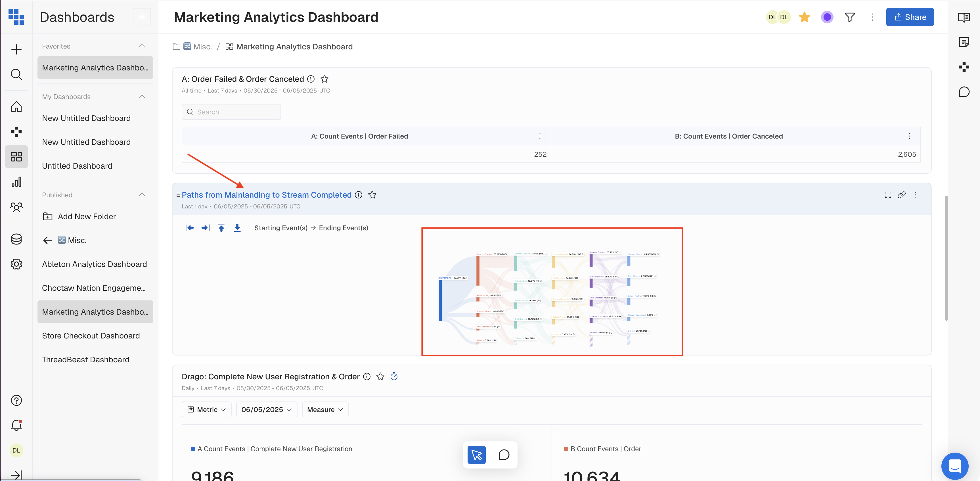
Task: Click the download arrow icon in Paths toolbar
Action: click(x=237, y=227)
